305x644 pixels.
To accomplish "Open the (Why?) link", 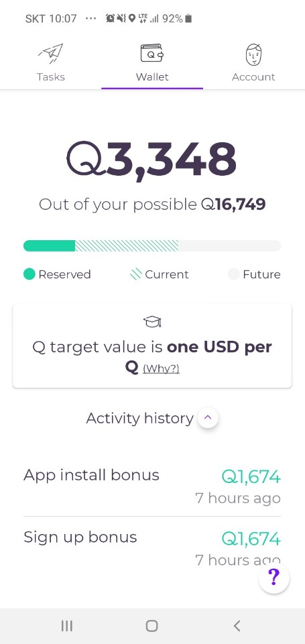I will click(x=161, y=368).
